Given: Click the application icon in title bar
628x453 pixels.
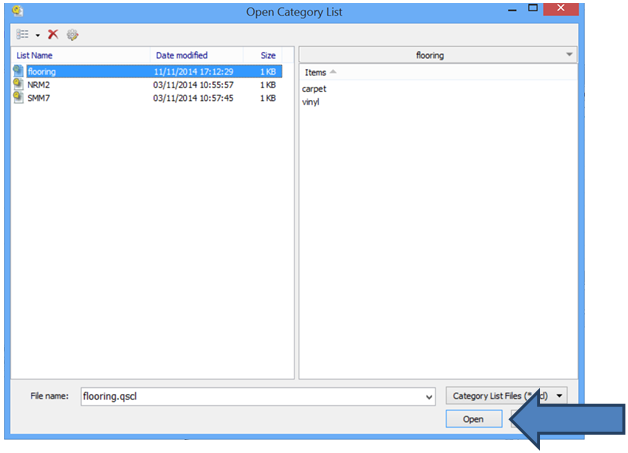Looking at the screenshot, I should coord(16,11).
